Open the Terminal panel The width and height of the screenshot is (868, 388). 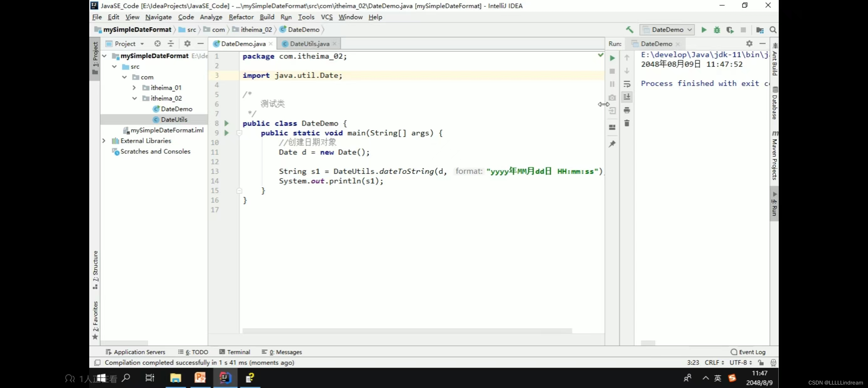[x=238, y=352]
